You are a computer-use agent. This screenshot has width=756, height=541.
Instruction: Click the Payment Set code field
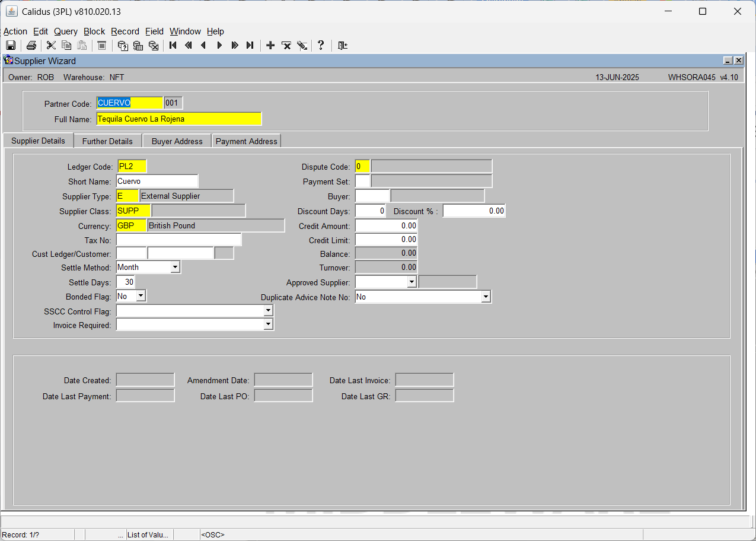click(362, 181)
